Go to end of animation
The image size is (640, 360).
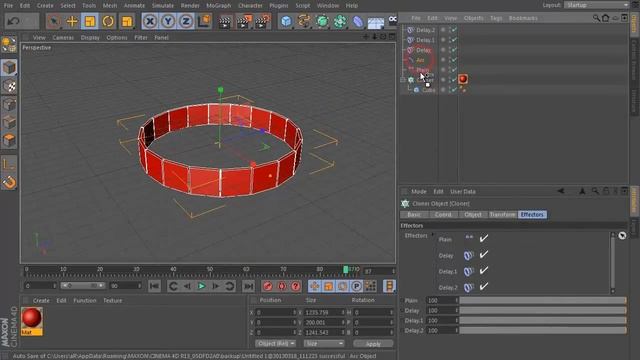249,286
